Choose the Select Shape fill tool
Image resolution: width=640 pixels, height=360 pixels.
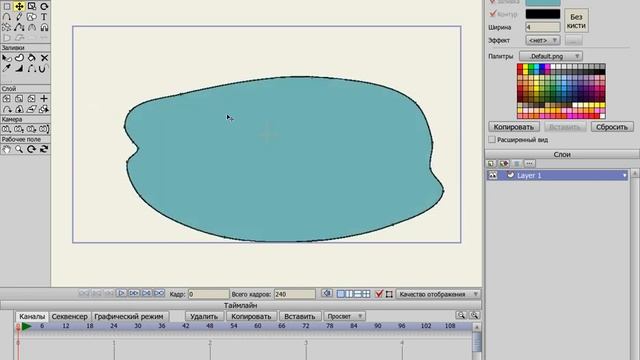pyautogui.click(x=7, y=58)
